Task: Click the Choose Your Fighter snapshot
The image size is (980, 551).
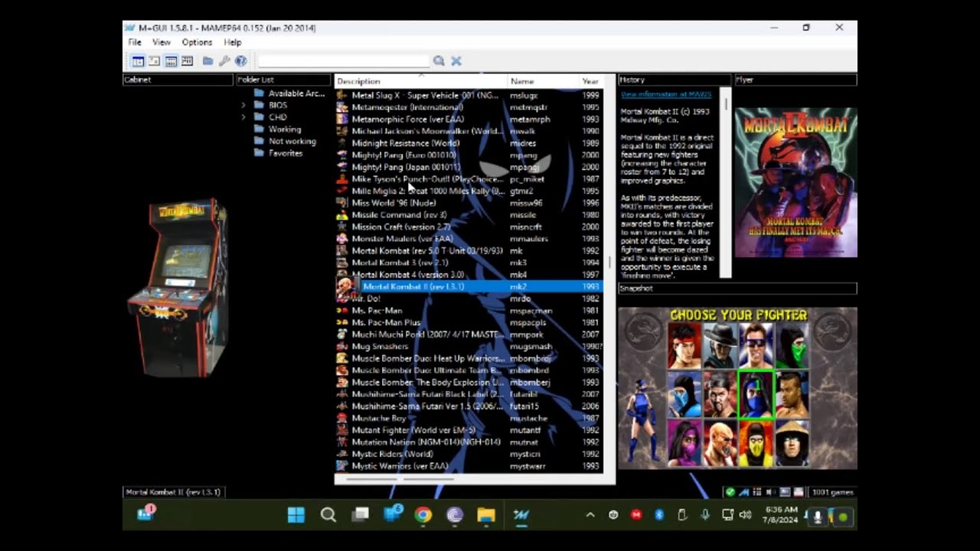Action: tap(737, 388)
